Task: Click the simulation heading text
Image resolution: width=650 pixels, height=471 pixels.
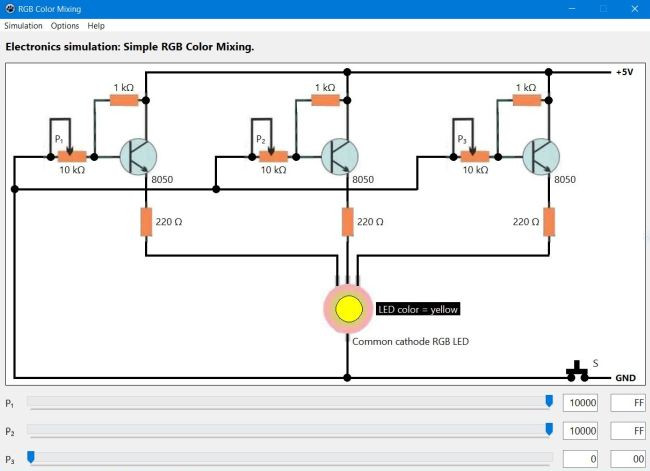Action: coord(129,47)
